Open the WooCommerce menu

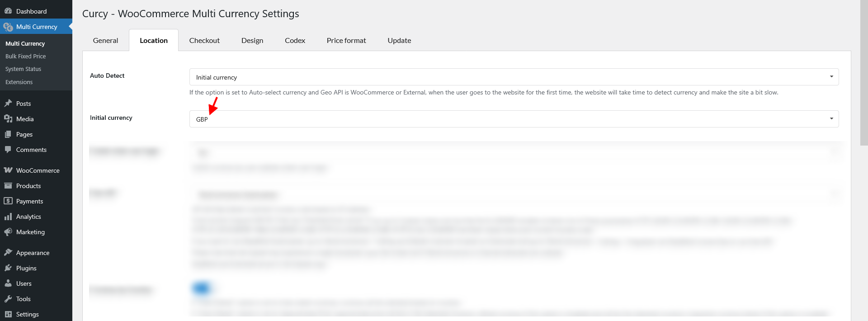[x=36, y=170]
